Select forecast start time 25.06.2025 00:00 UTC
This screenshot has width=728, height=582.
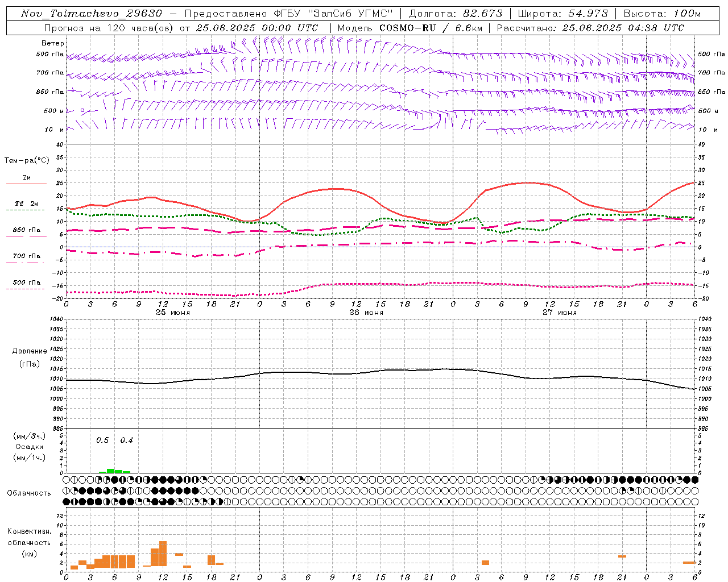(x=257, y=28)
